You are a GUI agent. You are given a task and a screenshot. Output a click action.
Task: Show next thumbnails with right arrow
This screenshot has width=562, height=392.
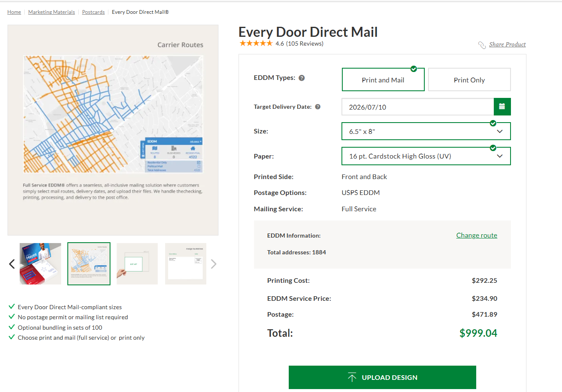(x=214, y=264)
